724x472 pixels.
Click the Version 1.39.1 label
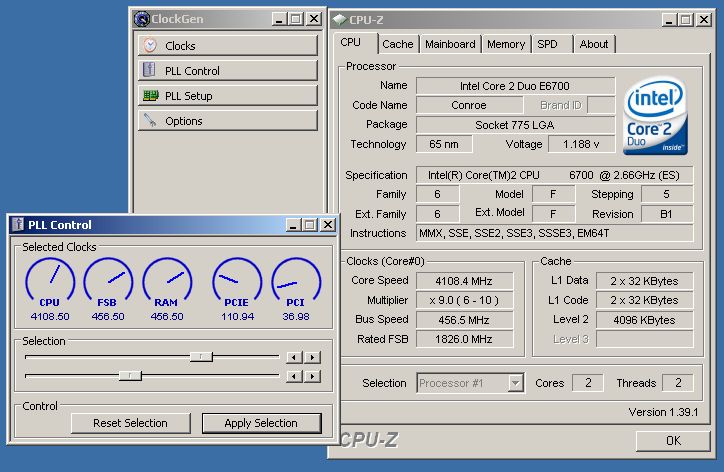[663, 412]
